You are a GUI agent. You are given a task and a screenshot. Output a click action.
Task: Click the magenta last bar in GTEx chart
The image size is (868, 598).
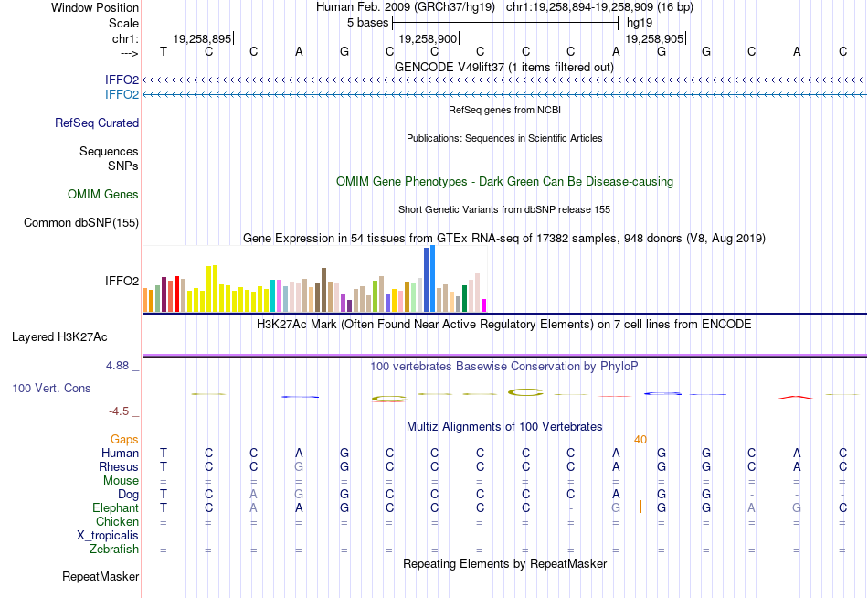[484, 305]
